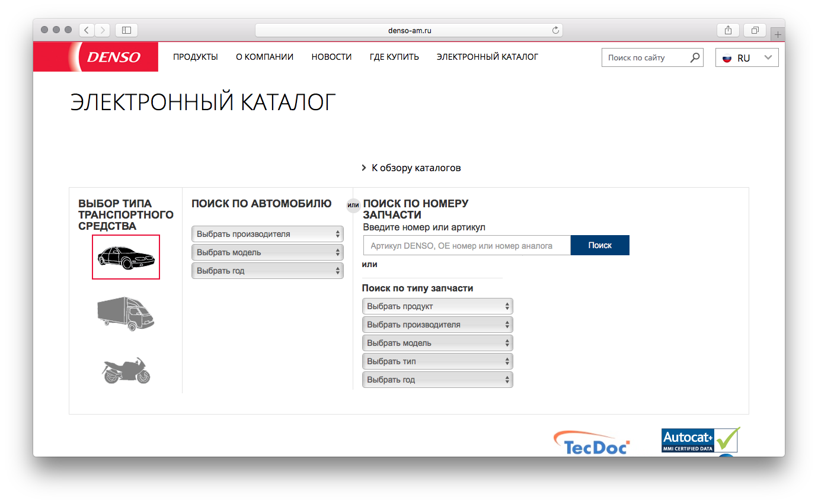Expand vehicle search manufacturer dropdown
This screenshot has width=818, height=504.
coord(267,234)
